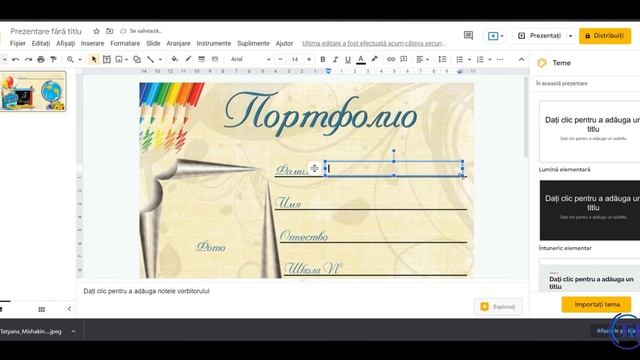
Task: Select the arrow cursor Select tool
Action: (94, 60)
